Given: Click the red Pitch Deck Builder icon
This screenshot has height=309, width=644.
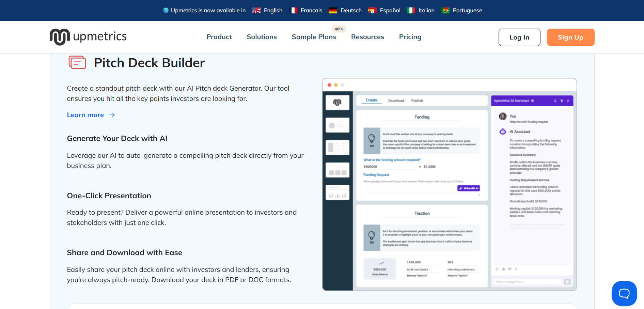Looking at the screenshot, I should [77, 62].
